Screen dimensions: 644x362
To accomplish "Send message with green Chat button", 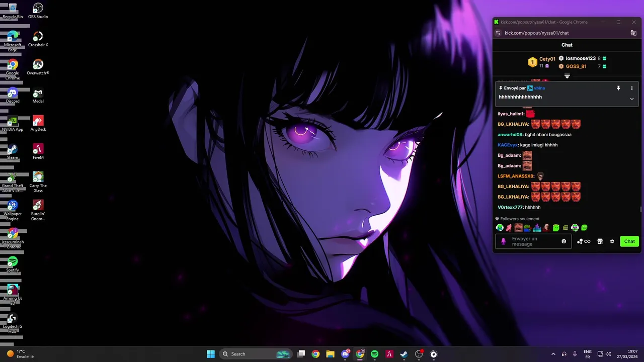I will click(629, 241).
